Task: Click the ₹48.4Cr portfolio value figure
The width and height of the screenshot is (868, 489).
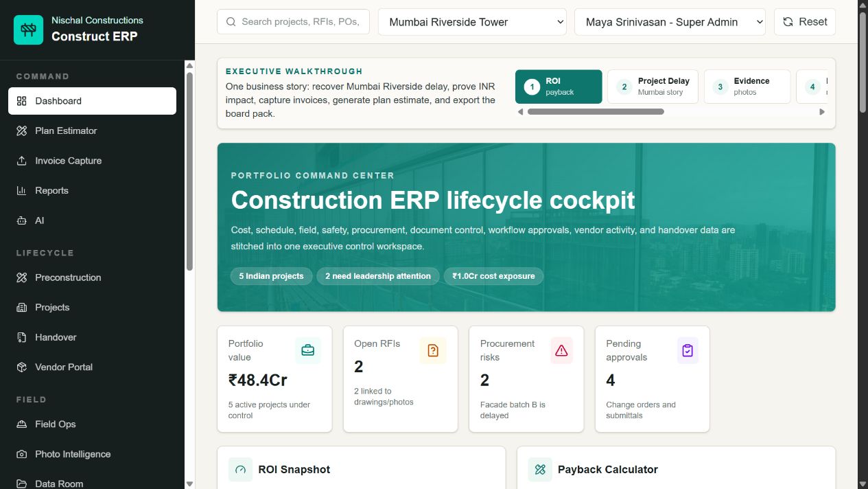Action: click(x=258, y=380)
